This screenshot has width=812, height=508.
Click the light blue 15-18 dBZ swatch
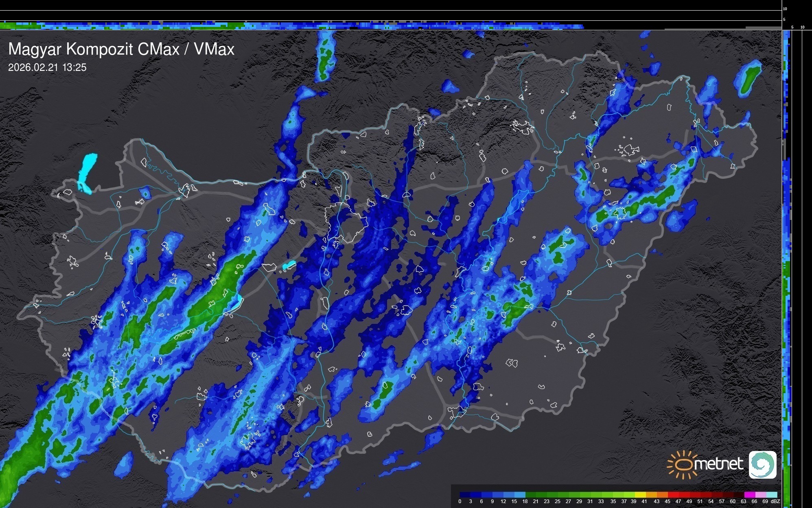click(520, 495)
